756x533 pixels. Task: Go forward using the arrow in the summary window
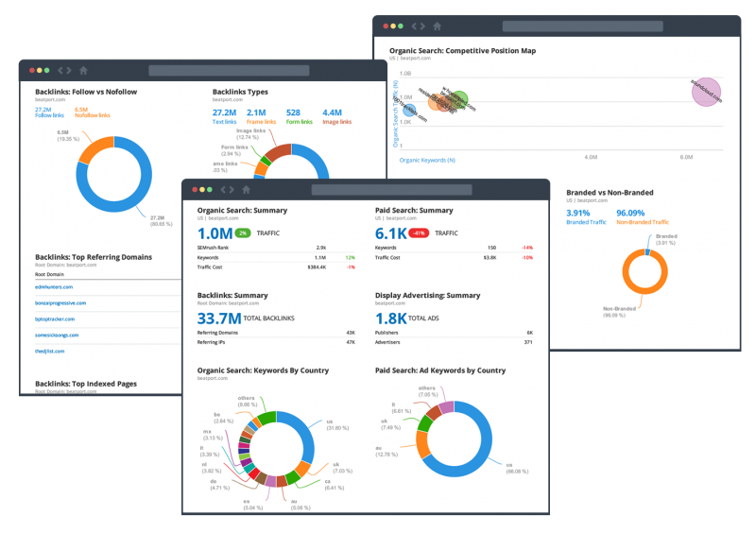click(x=232, y=190)
